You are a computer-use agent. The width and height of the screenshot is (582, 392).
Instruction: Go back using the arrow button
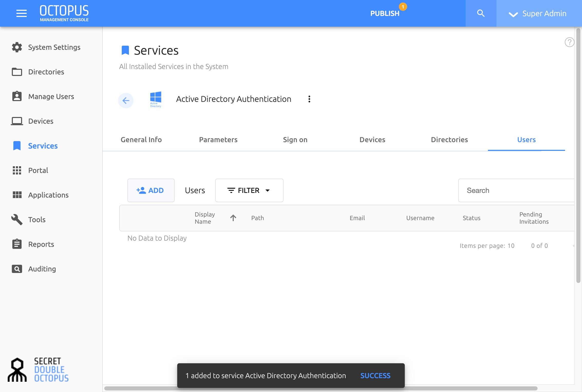pos(126,100)
